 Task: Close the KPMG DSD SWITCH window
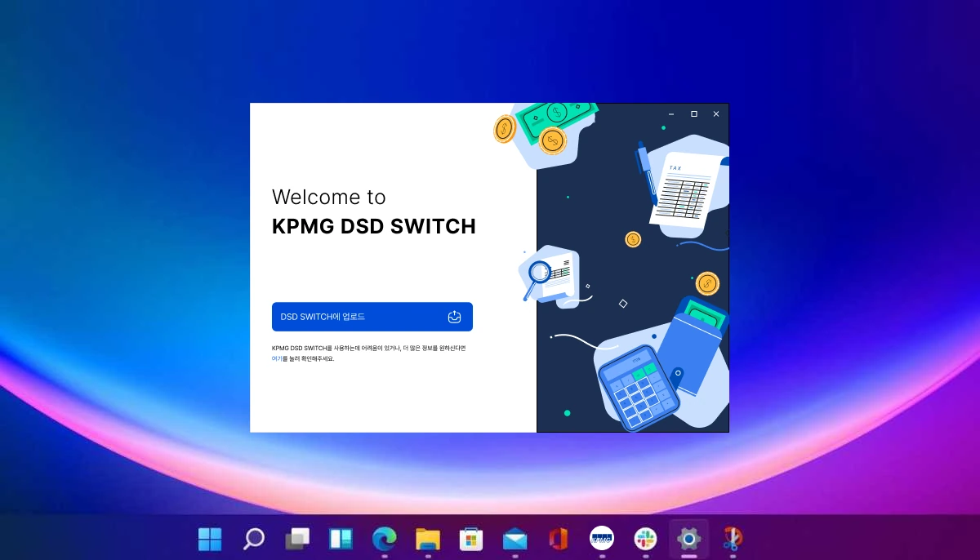[716, 114]
